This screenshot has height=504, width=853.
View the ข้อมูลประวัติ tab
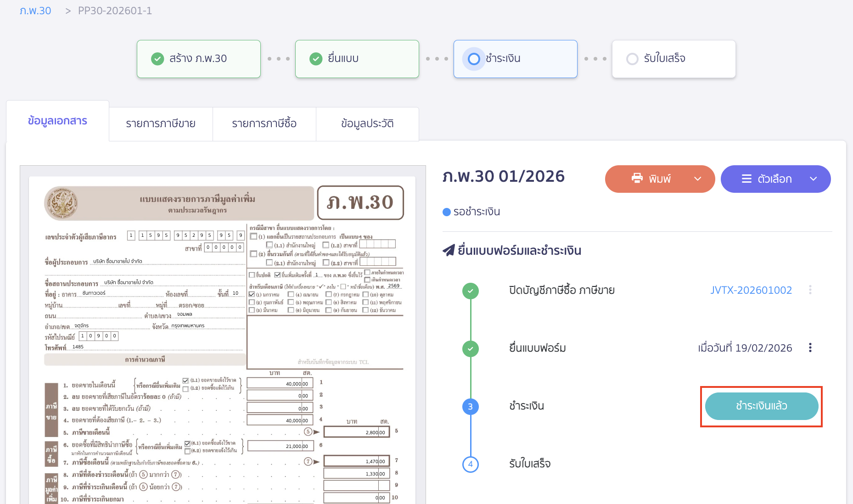[x=367, y=123]
